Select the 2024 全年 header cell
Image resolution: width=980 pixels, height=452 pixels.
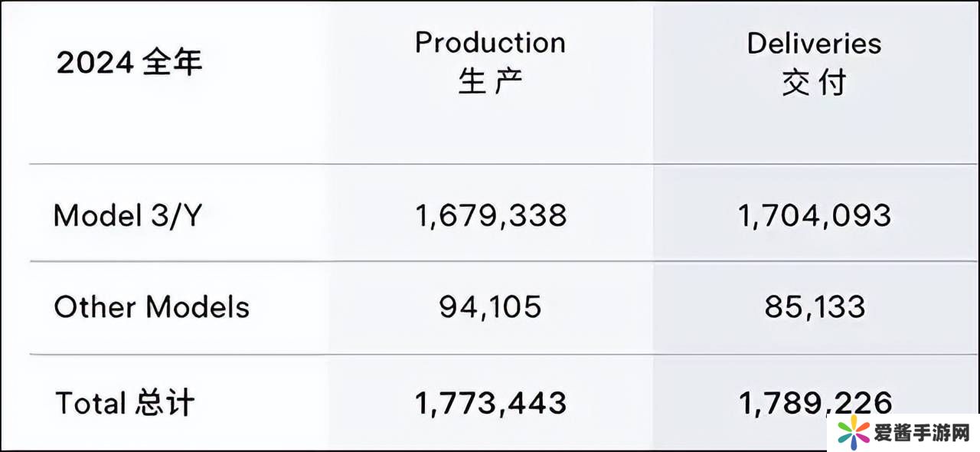coord(129,63)
